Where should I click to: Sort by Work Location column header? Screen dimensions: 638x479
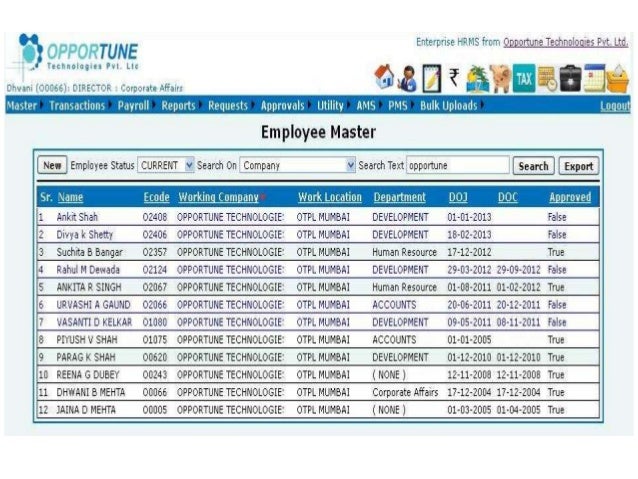pos(330,197)
